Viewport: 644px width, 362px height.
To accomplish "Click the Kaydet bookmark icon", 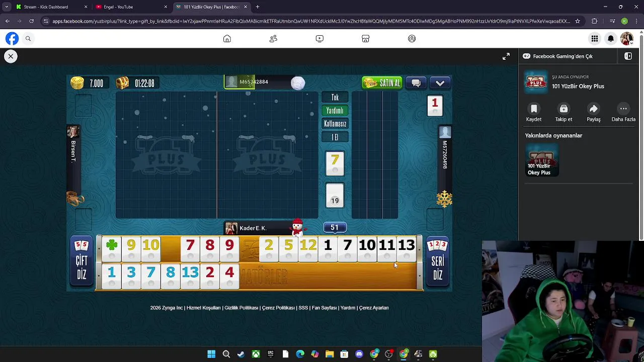I will (x=534, y=109).
